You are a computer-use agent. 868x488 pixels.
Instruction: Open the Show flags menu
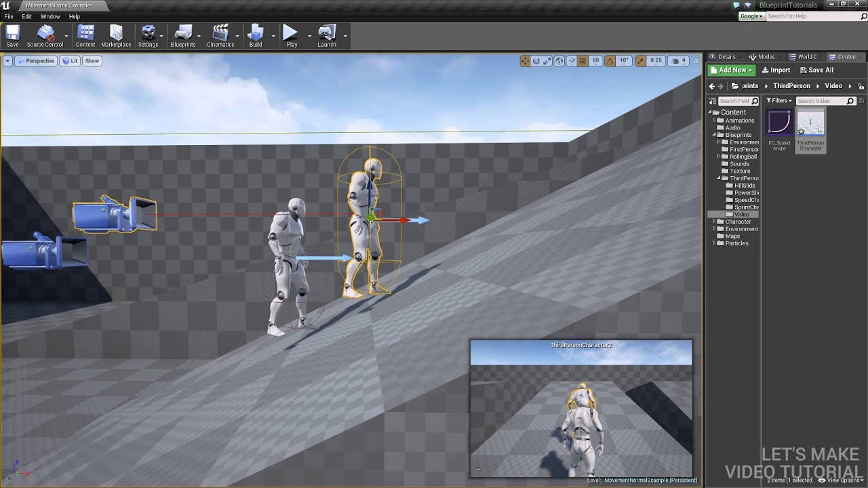pos(92,61)
